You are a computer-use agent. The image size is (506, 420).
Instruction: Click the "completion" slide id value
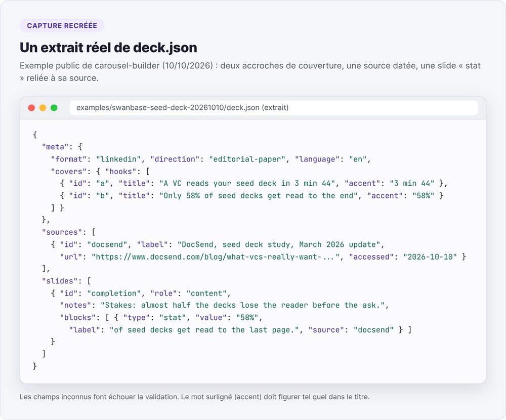pyautogui.click(x=114, y=293)
